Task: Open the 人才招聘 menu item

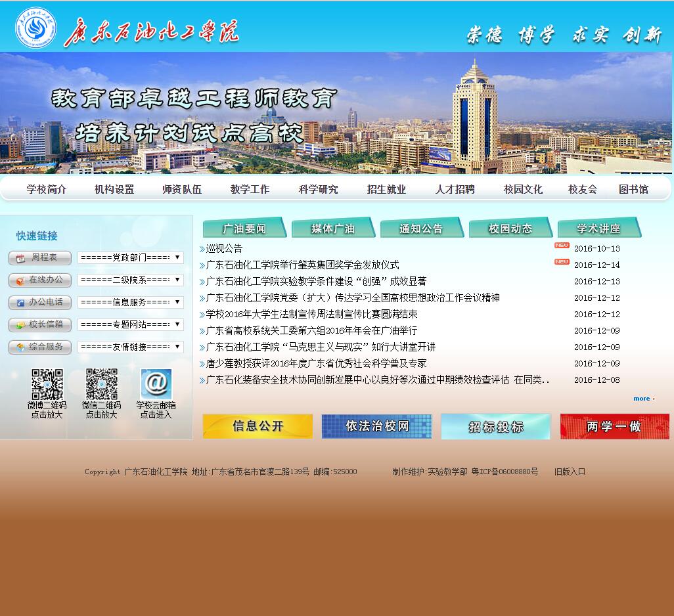Action: [x=455, y=189]
